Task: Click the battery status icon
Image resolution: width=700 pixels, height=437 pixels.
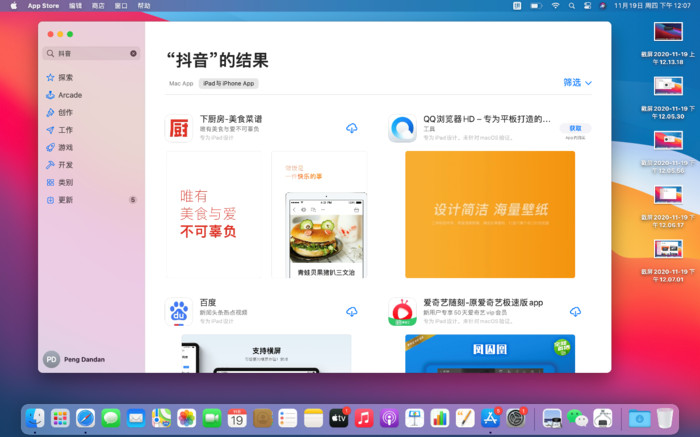Action: click(x=536, y=6)
